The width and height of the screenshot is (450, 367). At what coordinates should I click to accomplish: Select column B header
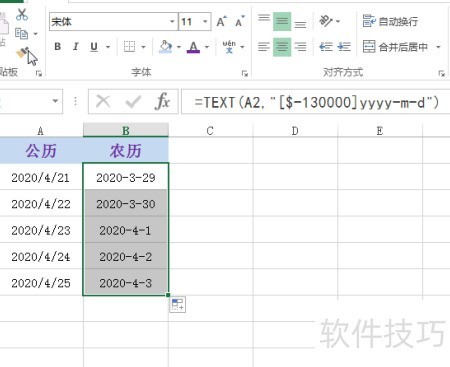point(126,130)
